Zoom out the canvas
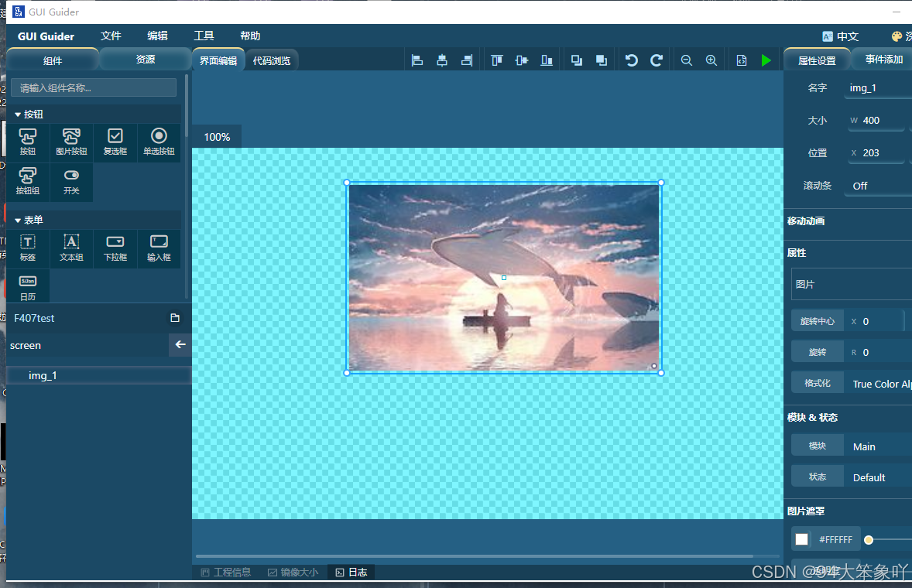 coord(687,60)
